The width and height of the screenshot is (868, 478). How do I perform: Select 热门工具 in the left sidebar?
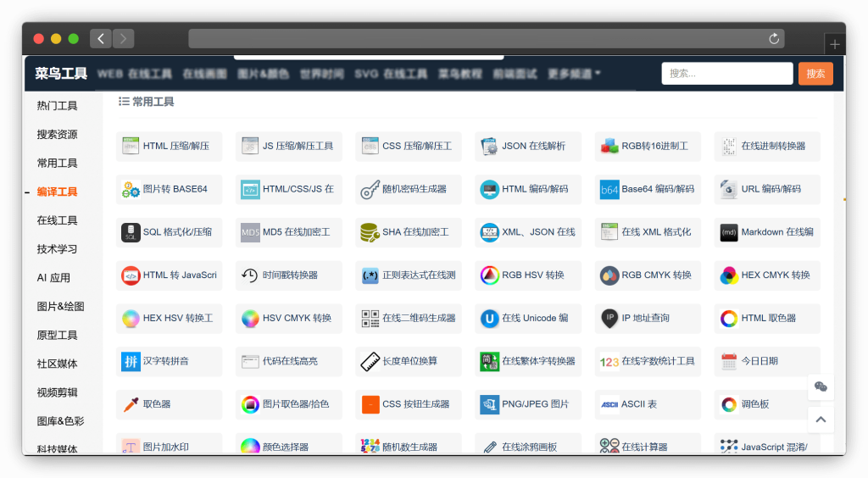(x=58, y=106)
